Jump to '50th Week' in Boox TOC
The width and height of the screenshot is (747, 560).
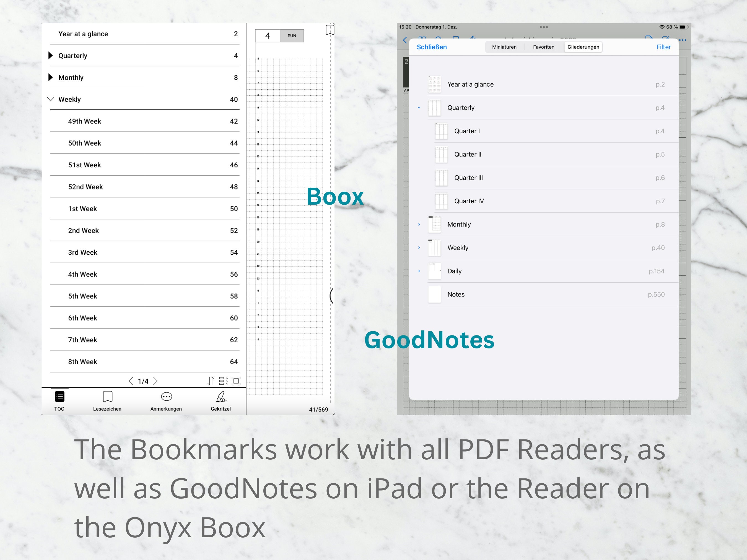click(144, 143)
